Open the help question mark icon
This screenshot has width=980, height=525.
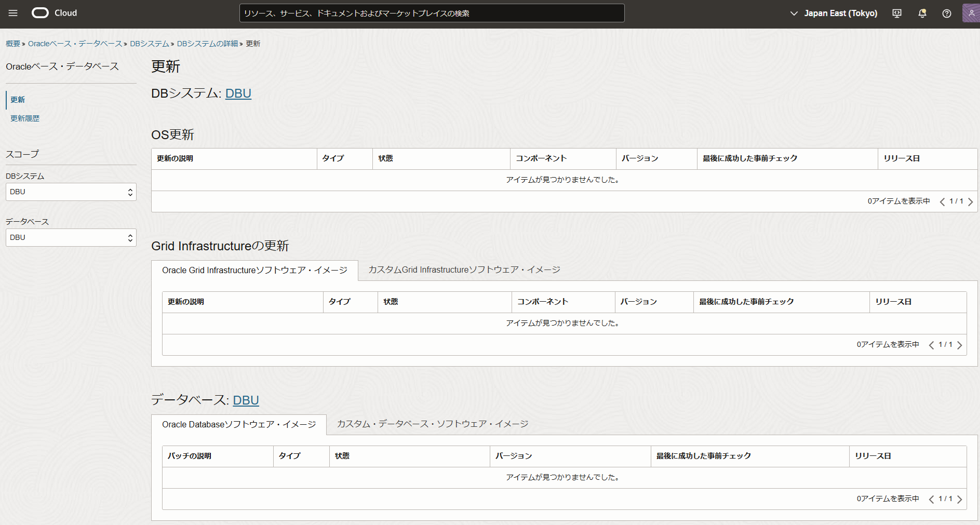947,14
